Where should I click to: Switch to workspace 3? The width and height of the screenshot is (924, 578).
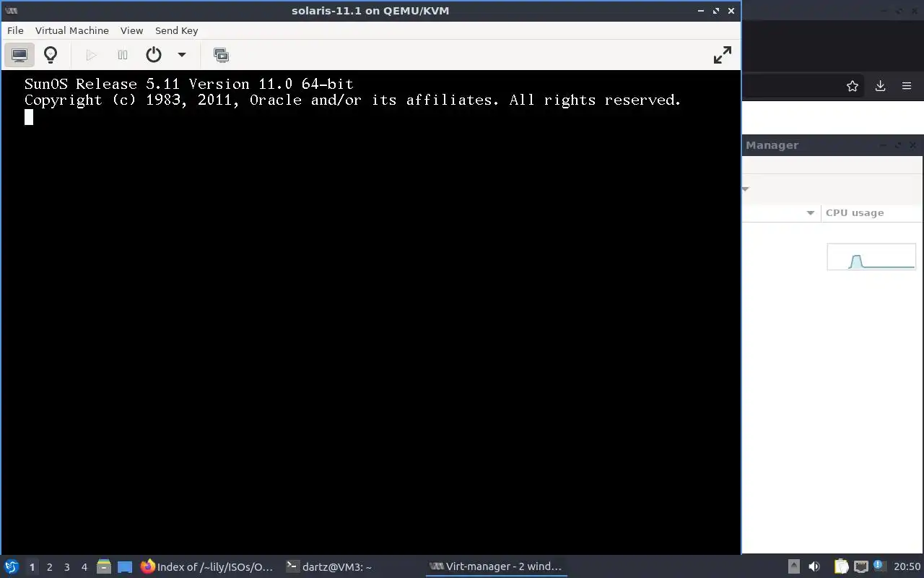[x=66, y=566]
